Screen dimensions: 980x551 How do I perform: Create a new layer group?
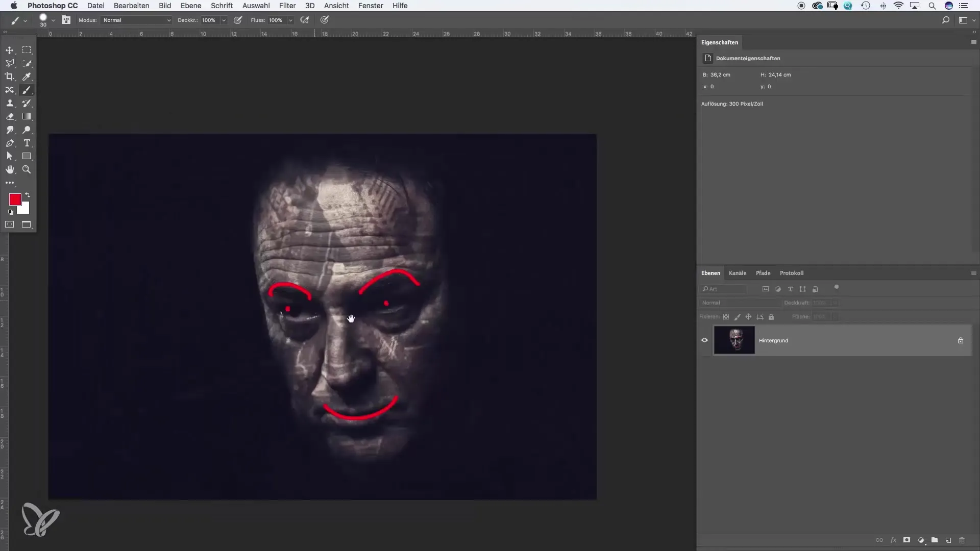935,540
